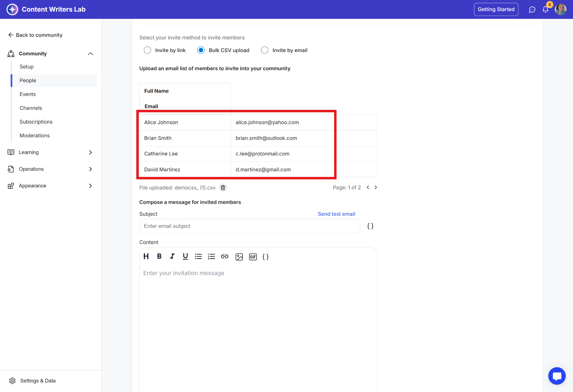This screenshot has height=392, width=573.
Task: Open the notifications bell
Action: coord(545,10)
